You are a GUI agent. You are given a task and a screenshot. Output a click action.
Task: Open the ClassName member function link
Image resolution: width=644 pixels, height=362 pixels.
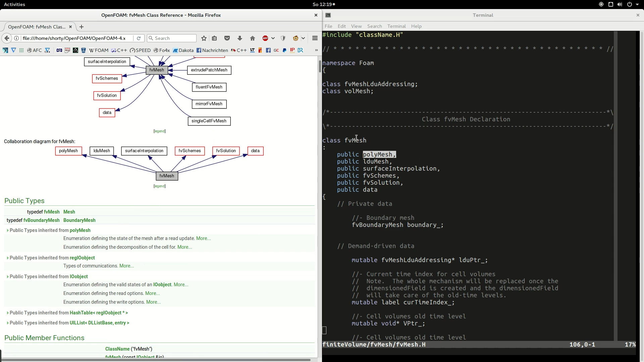click(x=117, y=349)
